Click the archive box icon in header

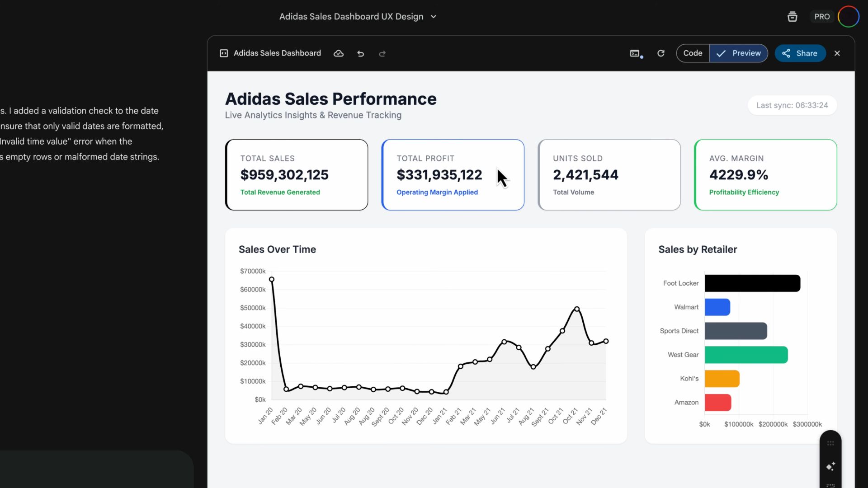(x=792, y=17)
